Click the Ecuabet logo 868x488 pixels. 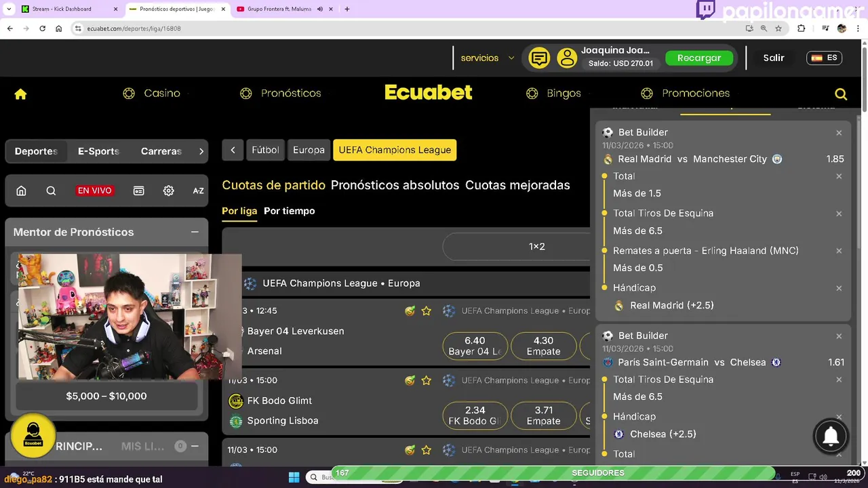428,93
